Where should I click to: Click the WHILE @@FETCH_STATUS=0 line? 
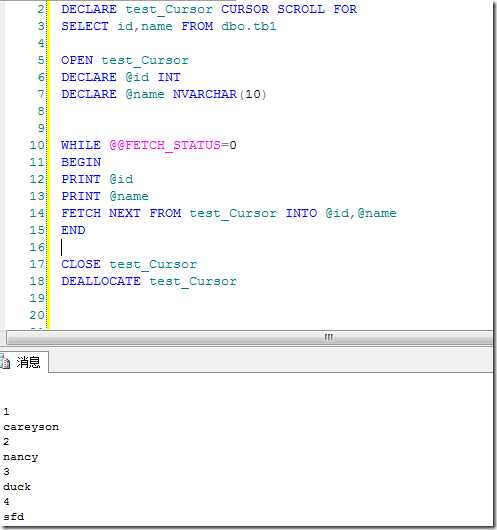point(149,145)
